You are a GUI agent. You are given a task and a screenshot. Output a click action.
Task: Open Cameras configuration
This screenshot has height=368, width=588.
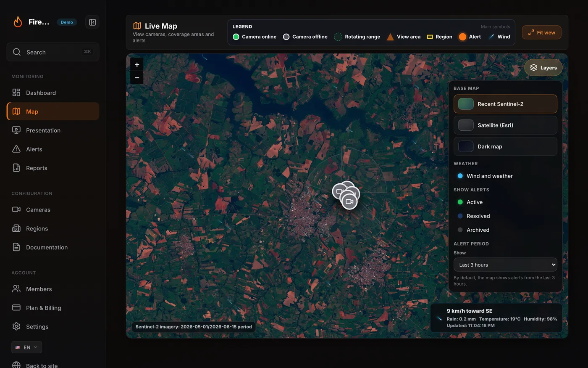click(53, 210)
